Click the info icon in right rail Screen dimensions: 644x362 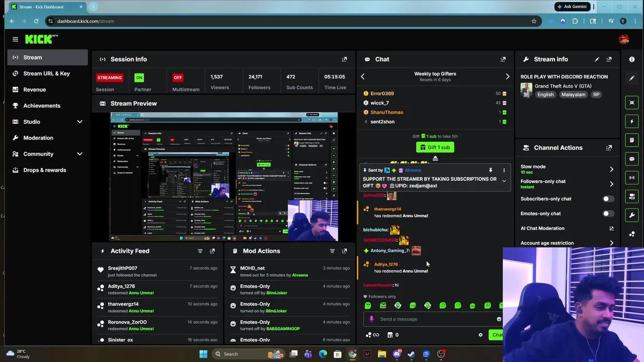(x=632, y=59)
